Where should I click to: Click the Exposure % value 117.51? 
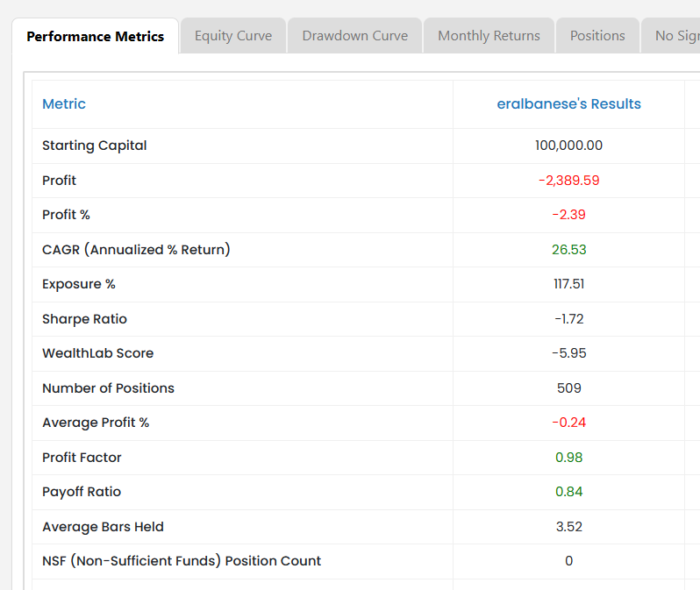tap(568, 284)
